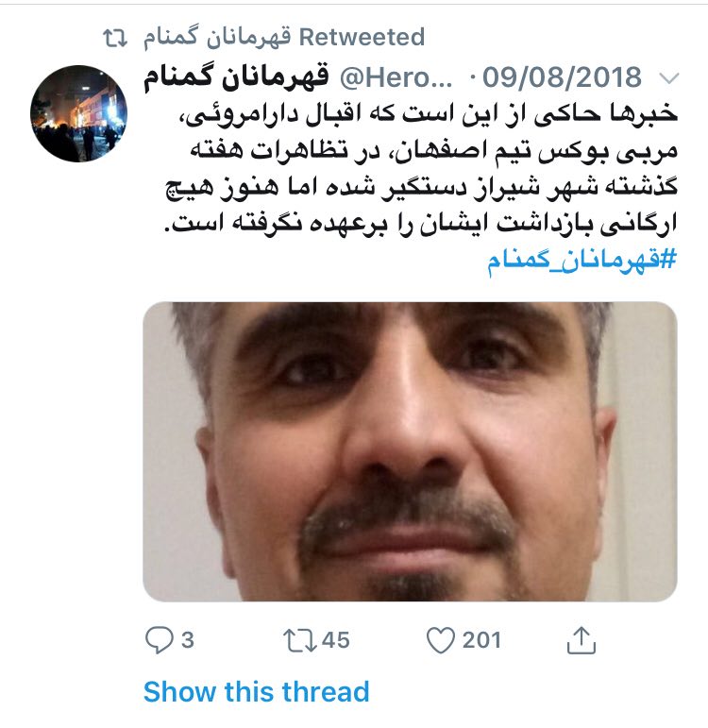This screenshot has width=708, height=728.
Task: Click the last tweet line ending in نگرفته است
Action: [x=422, y=224]
